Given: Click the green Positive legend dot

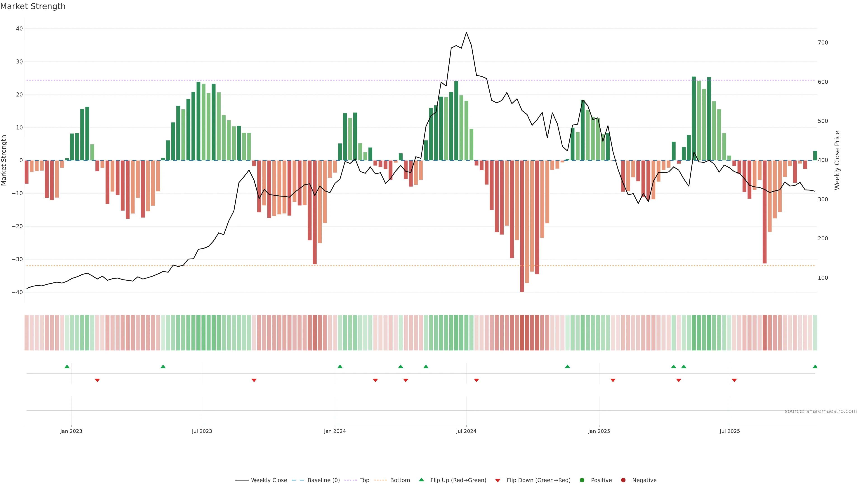Looking at the screenshot, I should coord(582,480).
